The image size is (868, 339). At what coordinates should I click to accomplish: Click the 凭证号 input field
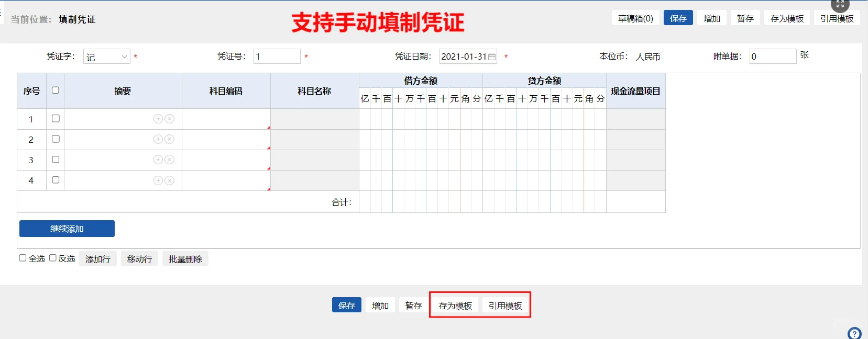pyautogui.click(x=277, y=56)
